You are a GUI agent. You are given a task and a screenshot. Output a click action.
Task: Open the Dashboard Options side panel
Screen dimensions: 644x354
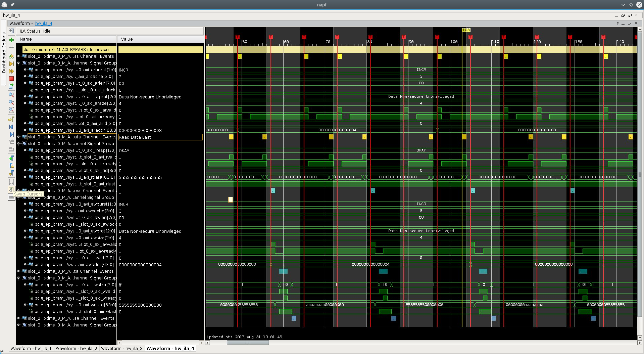(4, 52)
